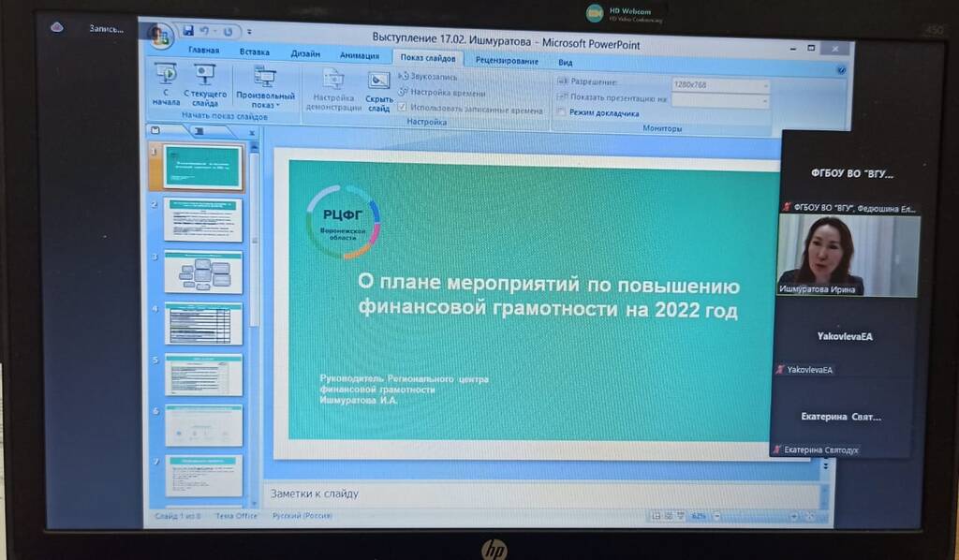This screenshot has width=959, height=560.
Task: Select slide 6 thumbnail
Action: point(203,425)
